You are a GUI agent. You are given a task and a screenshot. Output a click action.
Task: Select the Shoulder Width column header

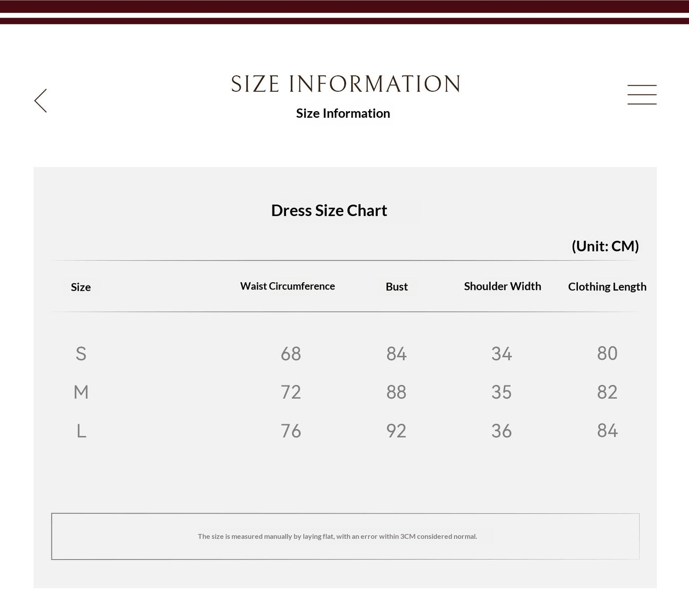pyautogui.click(x=503, y=286)
